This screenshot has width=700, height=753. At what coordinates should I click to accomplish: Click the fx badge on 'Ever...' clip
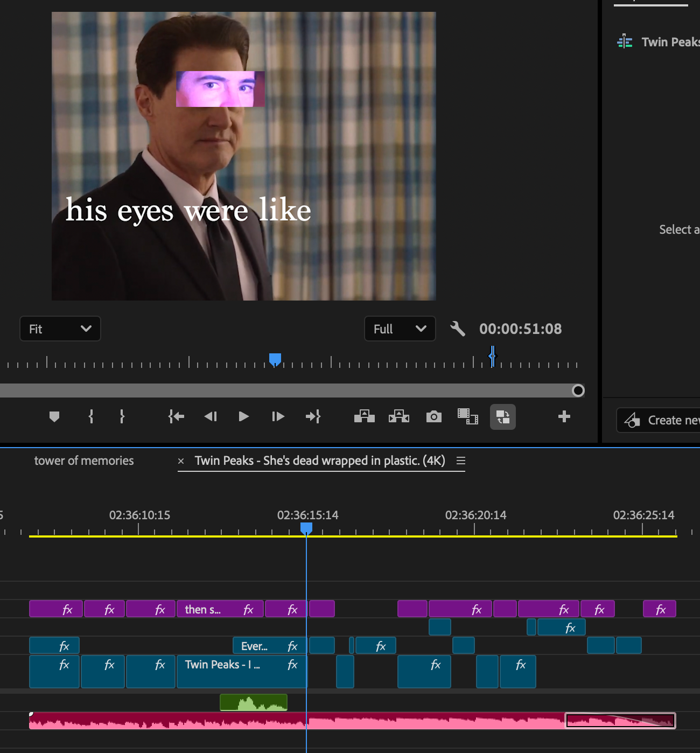(292, 646)
